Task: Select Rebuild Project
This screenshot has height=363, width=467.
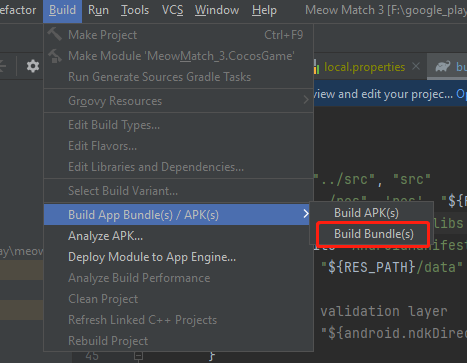Action: pyautogui.click(x=178, y=341)
